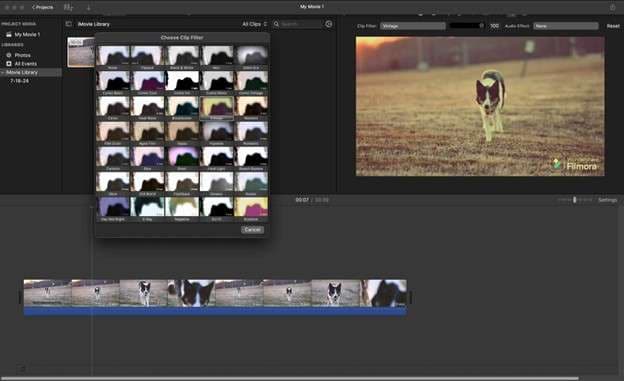Choose the Flipped clip filter

point(147,57)
